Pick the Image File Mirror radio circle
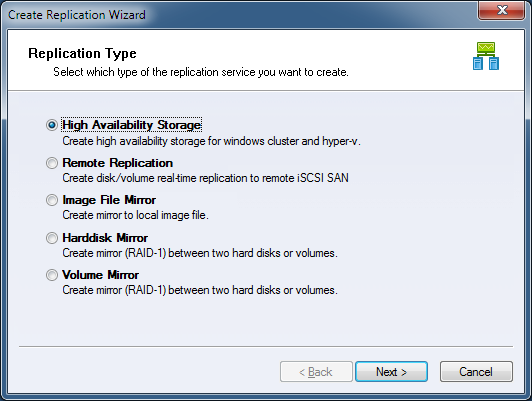Viewport: 532px width, 401px height. tap(52, 200)
